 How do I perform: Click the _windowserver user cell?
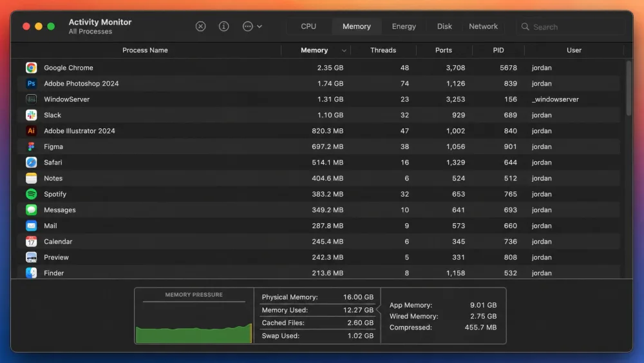(555, 99)
